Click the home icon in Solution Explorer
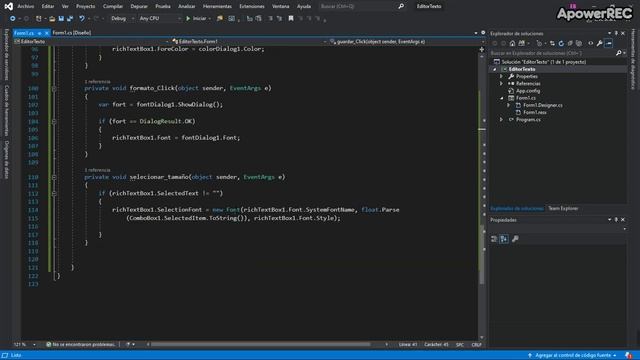Image resolution: width=640 pixels, height=360 pixels. 512,43
